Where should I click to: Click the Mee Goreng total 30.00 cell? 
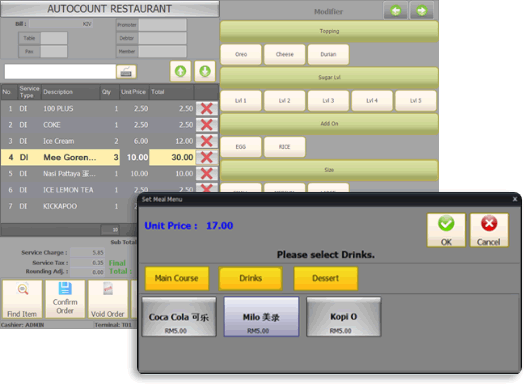(172, 157)
